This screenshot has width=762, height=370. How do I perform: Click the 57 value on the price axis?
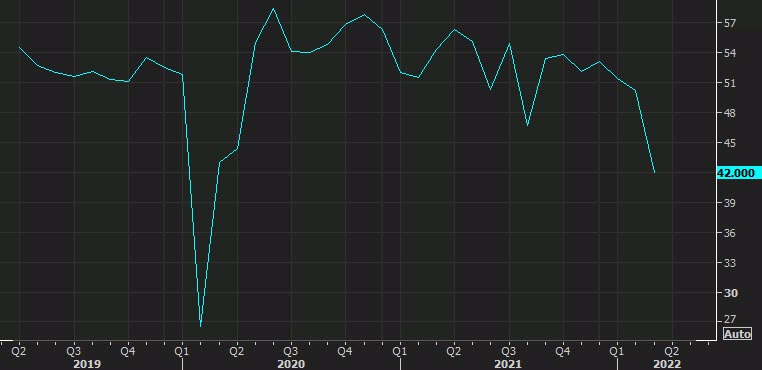pos(730,23)
